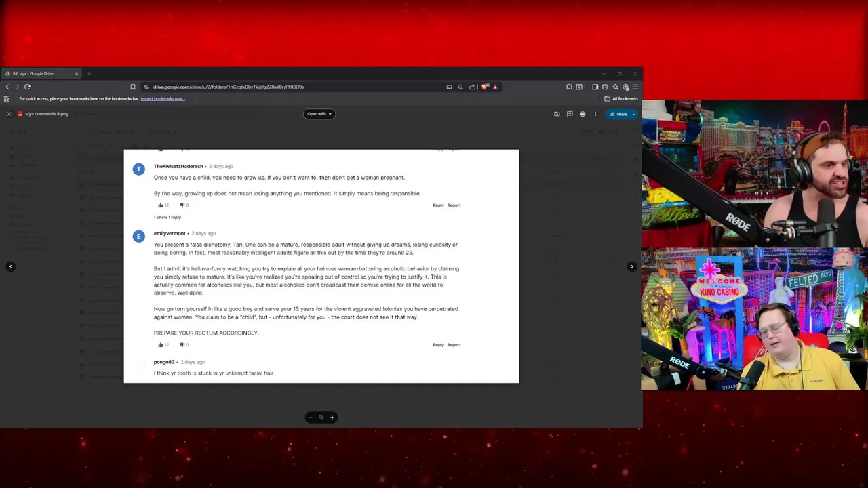Like emilyvermont's comment with thumbs up
Image resolution: width=868 pixels, height=488 pixels.
pyautogui.click(x=161, y=345)
